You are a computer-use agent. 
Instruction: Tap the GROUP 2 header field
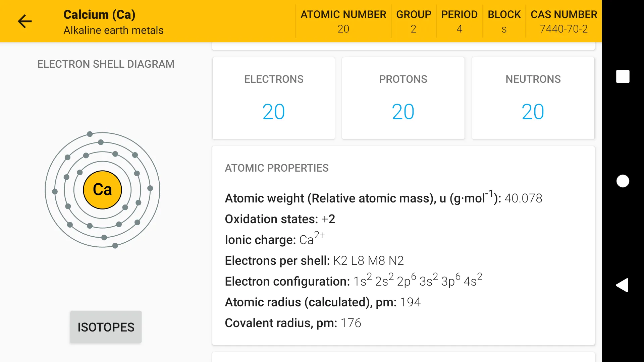tap(413, 21)
